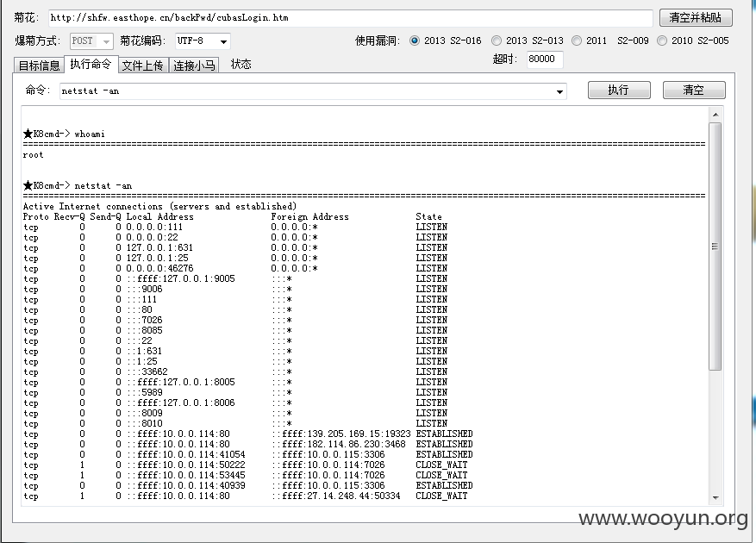Screen dimensions: 756x543
Task: Click foreign address ::ffff:27.14.248.44:50334
Action: tap(336, 496)
